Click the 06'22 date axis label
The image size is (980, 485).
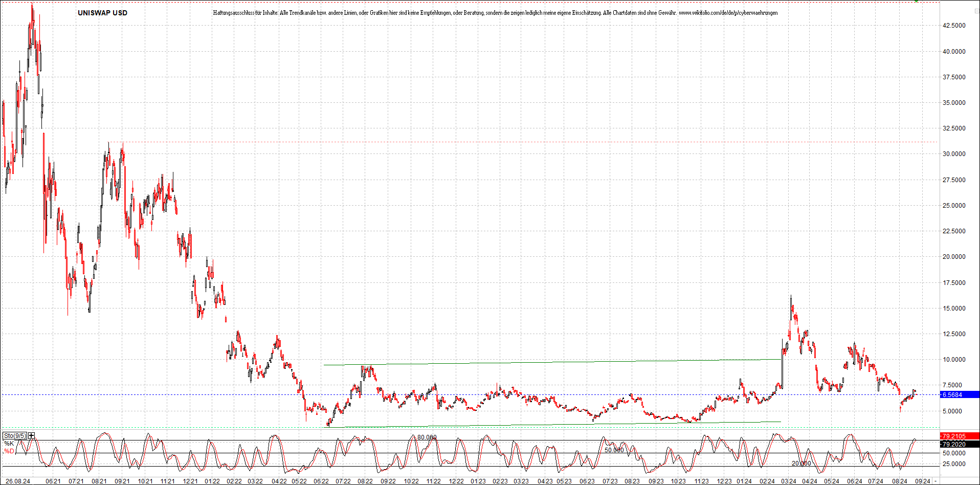point(321,481)
